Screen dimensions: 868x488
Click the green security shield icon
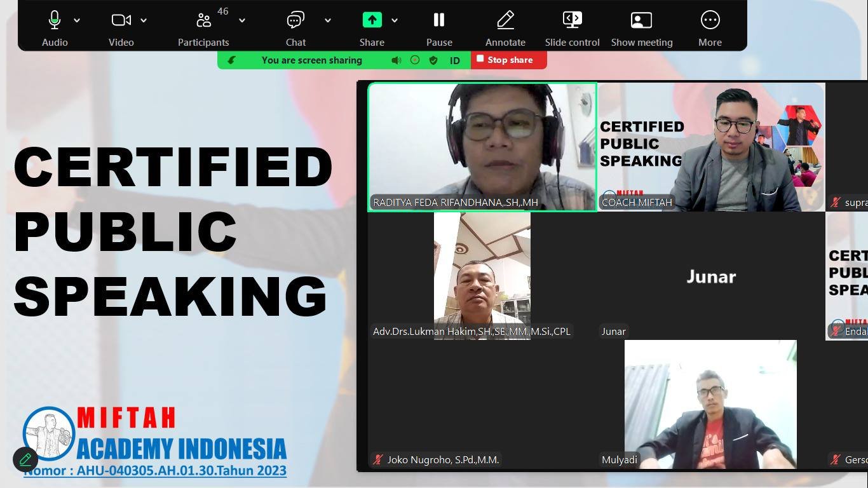433,60
